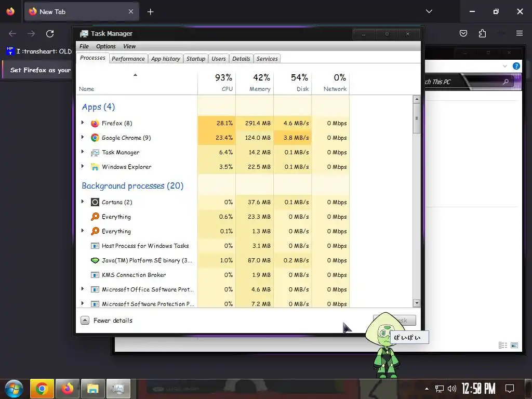Open the File menu in Task Manager
Viewport: 532px width, 399px height.
84,46
